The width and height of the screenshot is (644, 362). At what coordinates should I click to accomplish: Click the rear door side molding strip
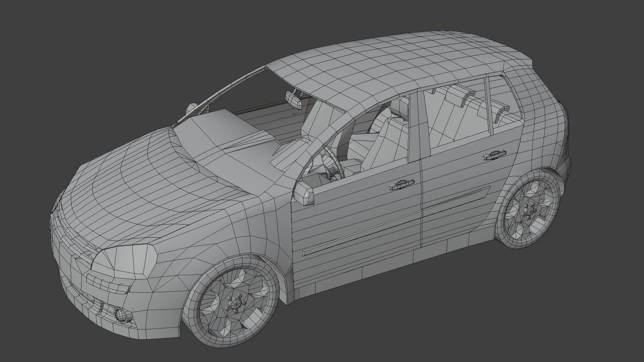(x=457, y=202)
